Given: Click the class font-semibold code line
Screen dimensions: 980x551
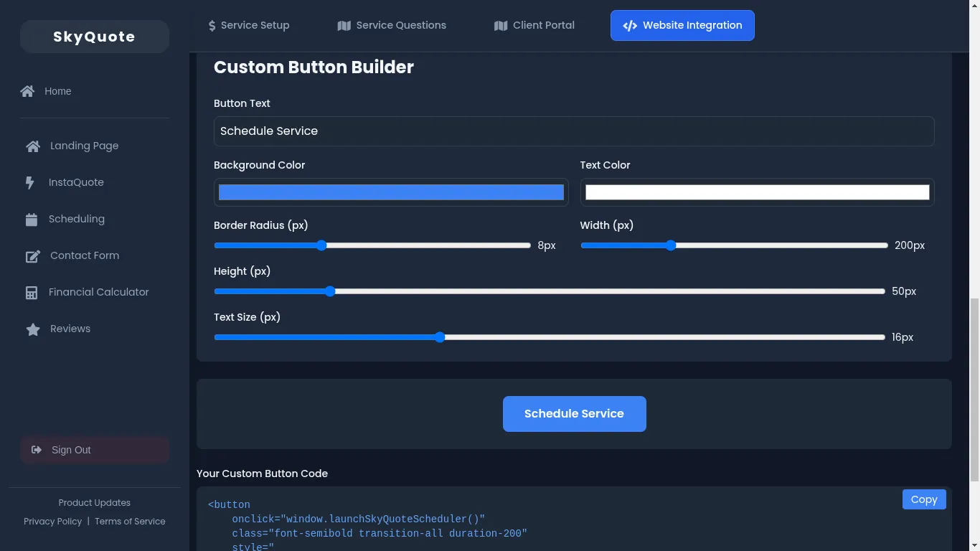Looking at the screenshot, I should point(380,533).
